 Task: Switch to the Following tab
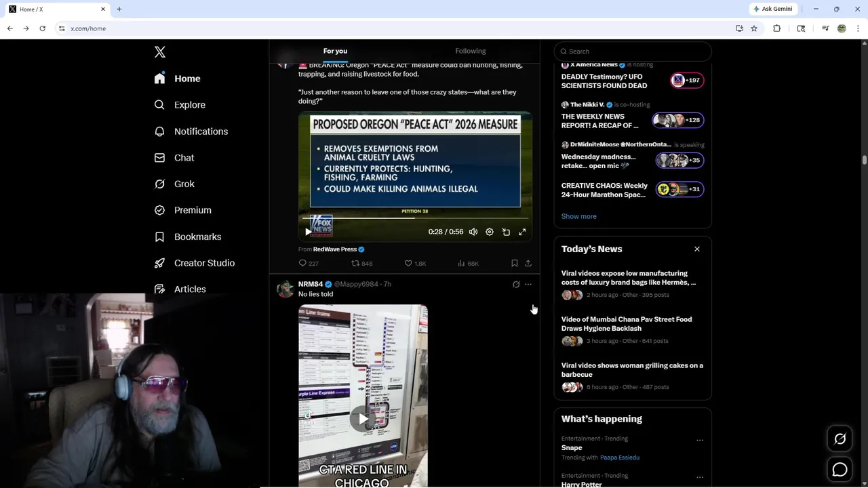471,51
